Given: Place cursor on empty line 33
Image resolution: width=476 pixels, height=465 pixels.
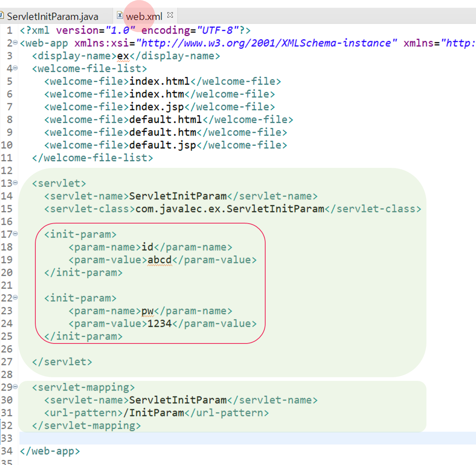Looking at the screenshot, I should tap(247, 438).
